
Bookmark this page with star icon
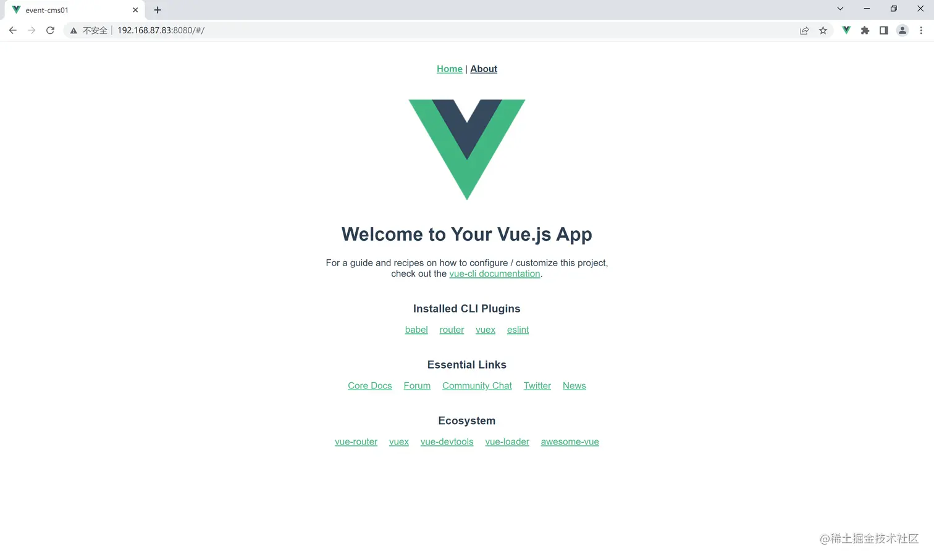823,30
